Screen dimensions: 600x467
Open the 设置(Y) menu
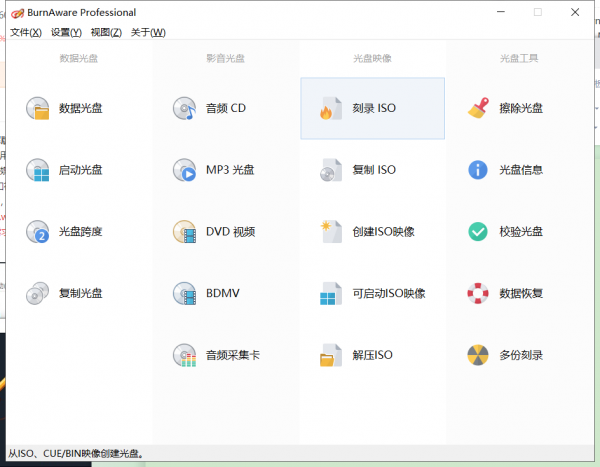click(x=67, y=33)
